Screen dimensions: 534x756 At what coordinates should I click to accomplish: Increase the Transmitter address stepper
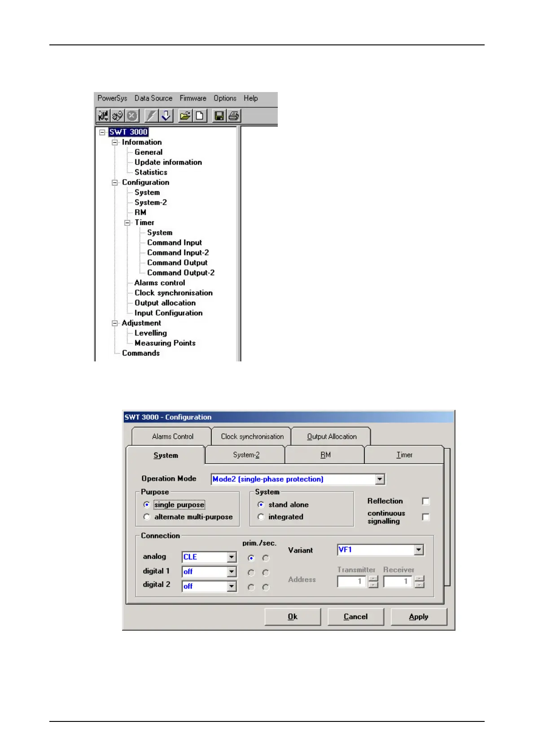[373, 579]
